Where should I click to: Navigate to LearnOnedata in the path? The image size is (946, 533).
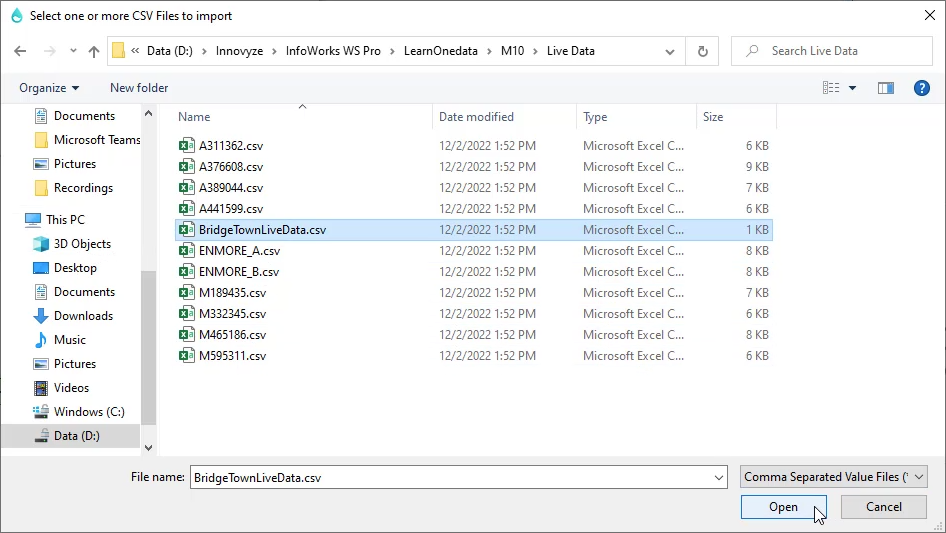coord(440,51)
